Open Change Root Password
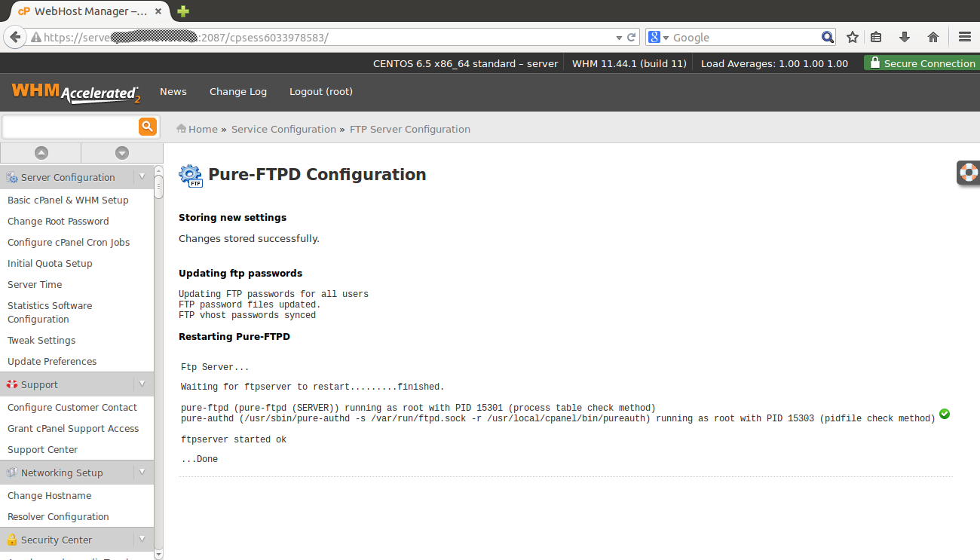980x560 pixels. pos(58,221)
